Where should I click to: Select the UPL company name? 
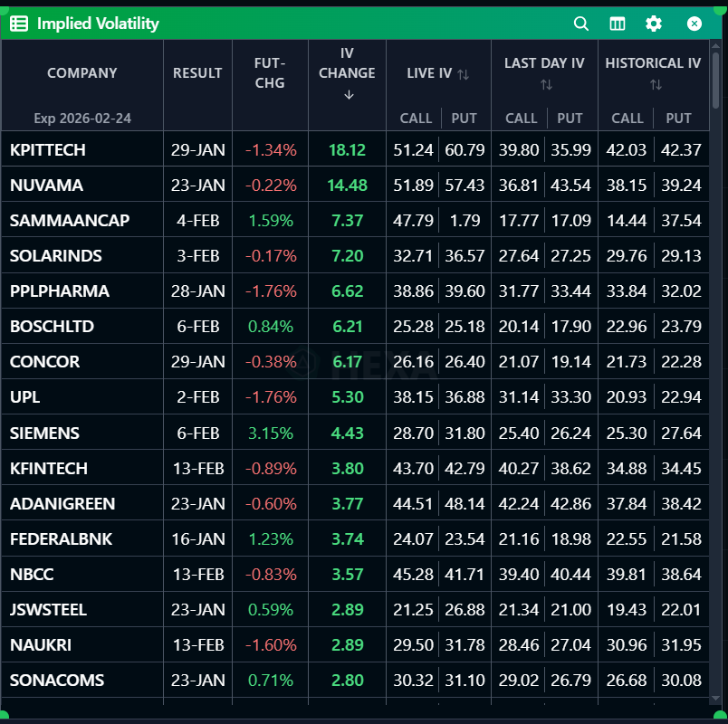point(24,396)
